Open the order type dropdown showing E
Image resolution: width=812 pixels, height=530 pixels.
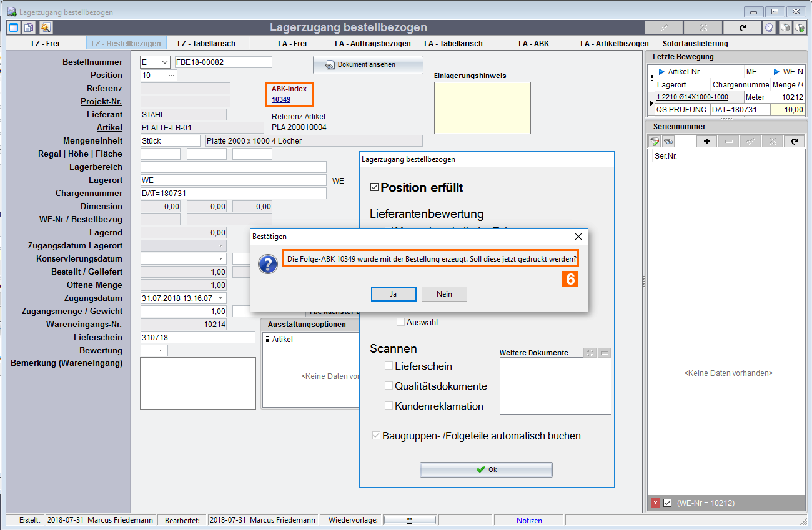(164, 62)
